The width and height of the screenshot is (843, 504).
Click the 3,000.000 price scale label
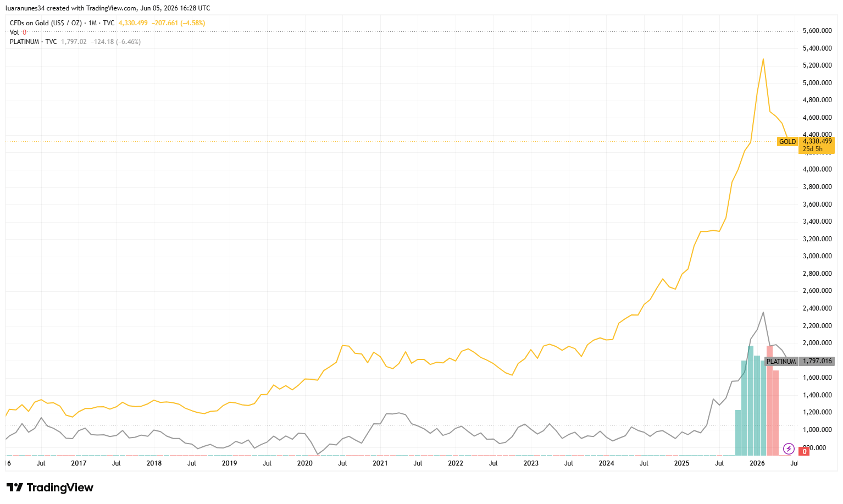click(x=817, y=256)
